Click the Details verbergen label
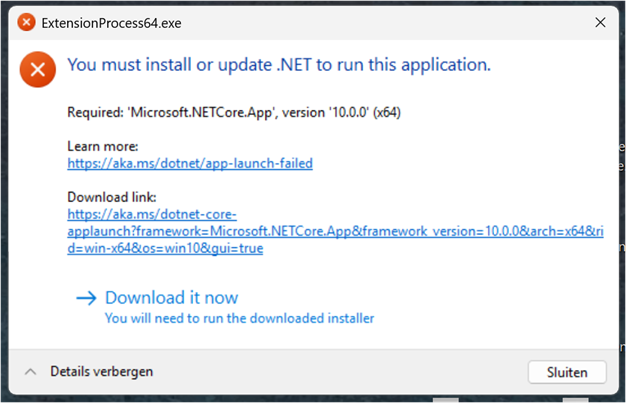 102,372
